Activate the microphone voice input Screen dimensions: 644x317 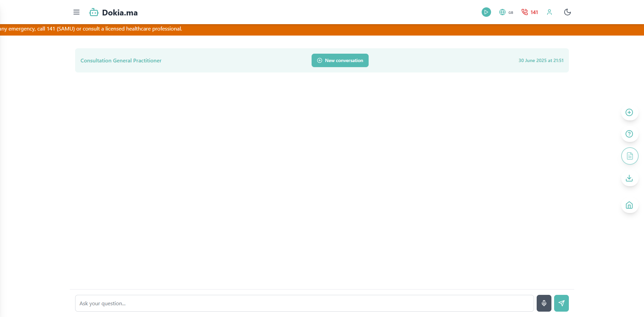[544, 303]
